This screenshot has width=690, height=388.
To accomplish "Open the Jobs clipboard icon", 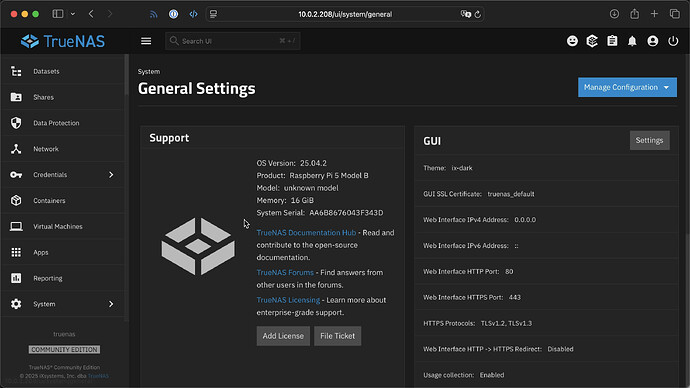I will pyautogui.click(x=612, y=41).
